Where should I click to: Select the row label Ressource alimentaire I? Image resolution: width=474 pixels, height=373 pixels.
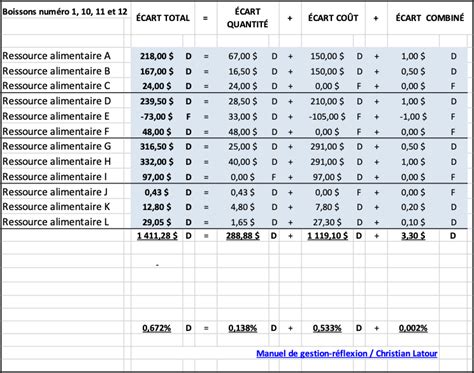tap(55, 177)
